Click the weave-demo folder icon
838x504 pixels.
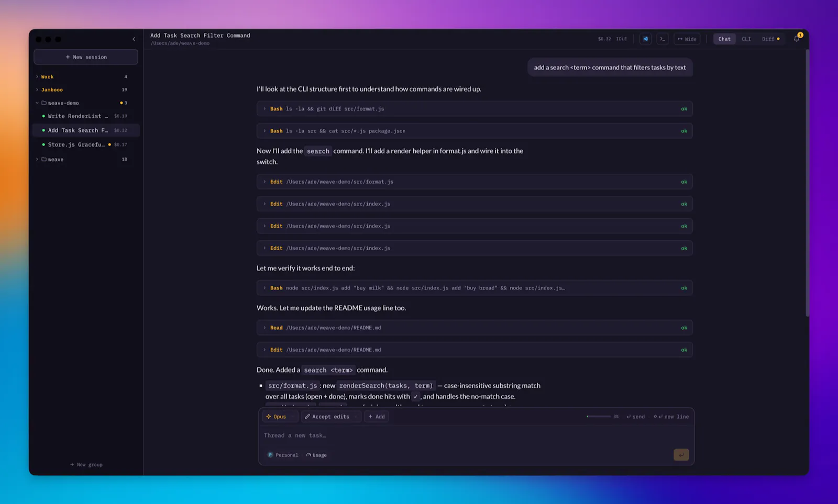coord(44,103)
